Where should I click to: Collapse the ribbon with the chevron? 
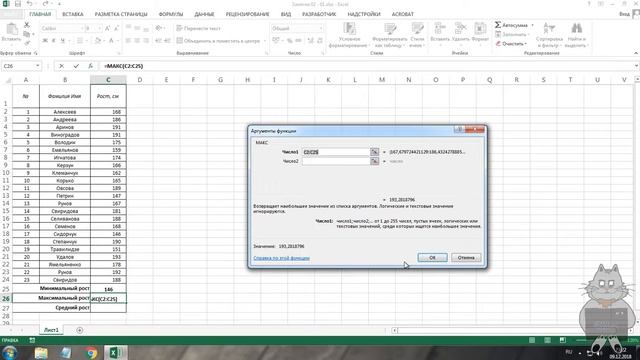click(x=636, y=53)
